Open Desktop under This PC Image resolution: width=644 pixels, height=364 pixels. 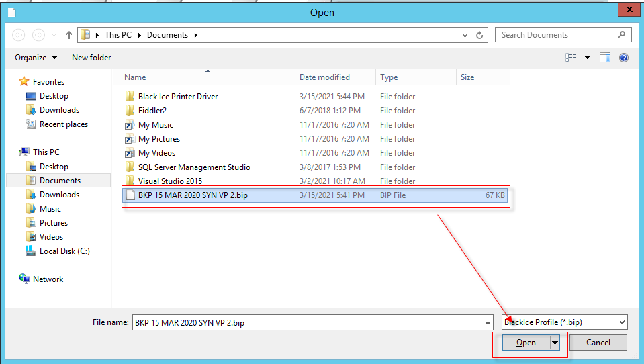[x=54, y=167]
